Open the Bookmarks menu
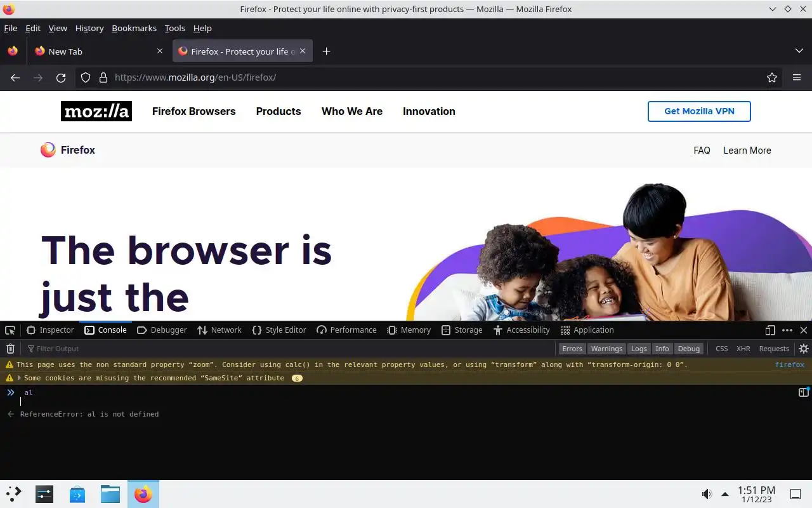 click(x=134, y=28)
